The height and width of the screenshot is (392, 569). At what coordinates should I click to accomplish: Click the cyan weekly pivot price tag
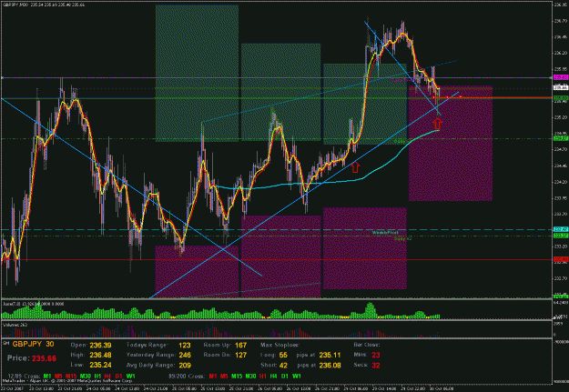pos(561,229)
